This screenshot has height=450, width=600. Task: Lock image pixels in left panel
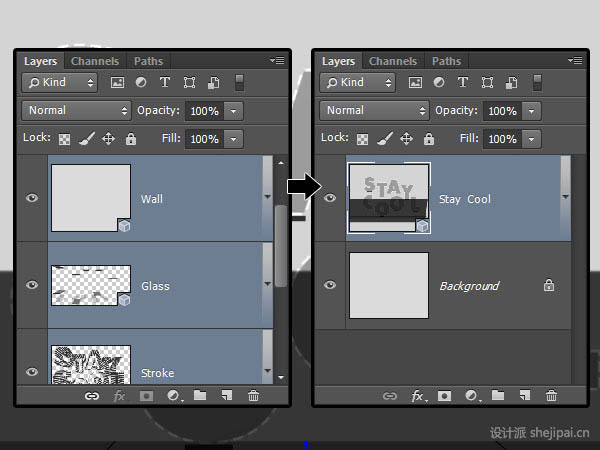pos(87,139)
